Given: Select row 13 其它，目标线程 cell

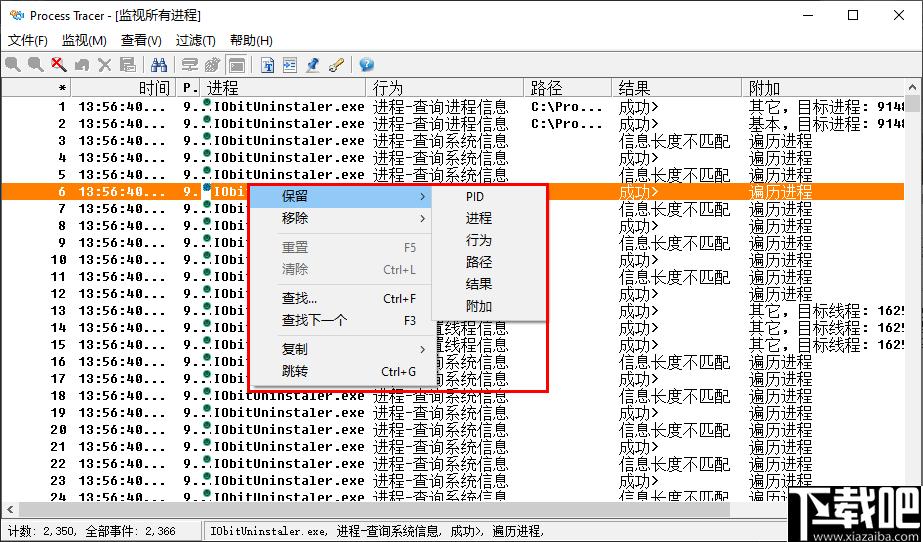Looking at the screenshot, I should point(826,311).
